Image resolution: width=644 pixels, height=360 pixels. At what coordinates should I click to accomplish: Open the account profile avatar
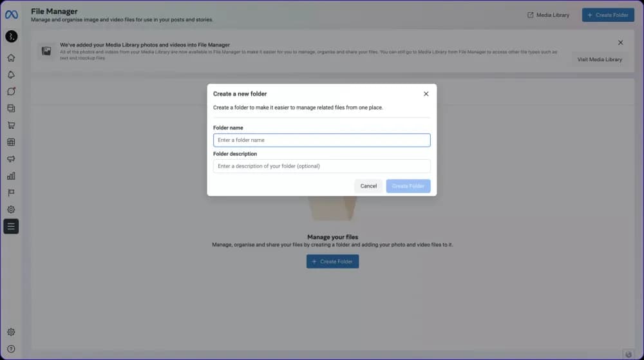(x=11, y=37)
